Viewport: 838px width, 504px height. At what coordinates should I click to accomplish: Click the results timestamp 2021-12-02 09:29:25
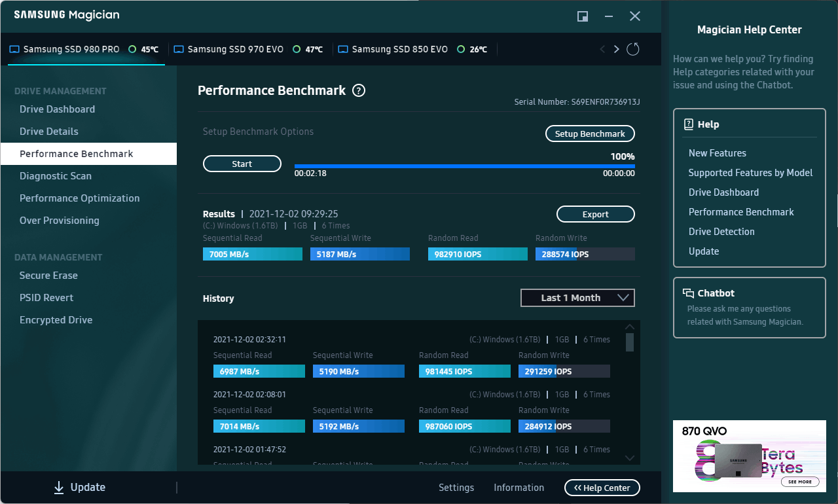(x=294, y=214)
